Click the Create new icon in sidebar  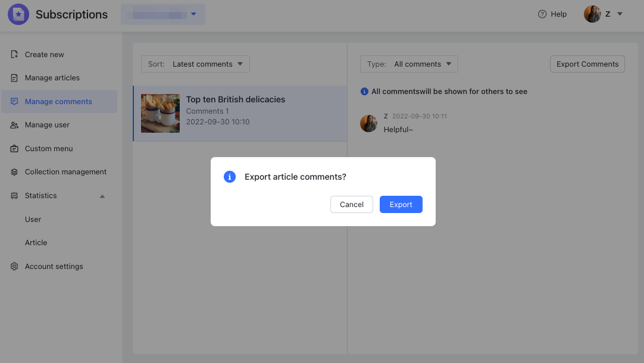14,55
